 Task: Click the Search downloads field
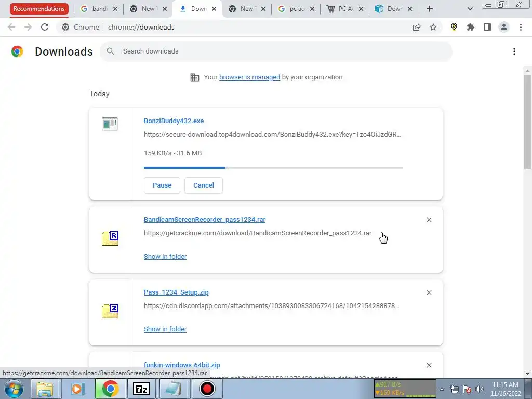(276, 51)
